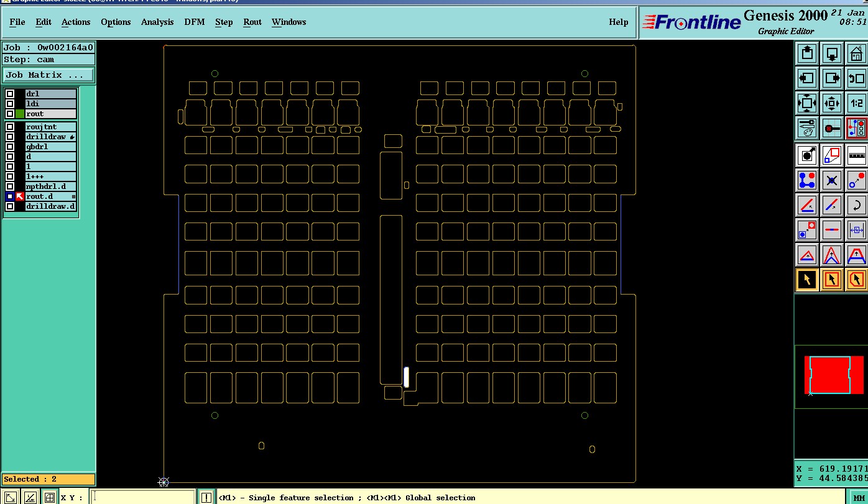Activate the rectangle-framed arrow select tool
868x504 pixels.
(832, 280)
